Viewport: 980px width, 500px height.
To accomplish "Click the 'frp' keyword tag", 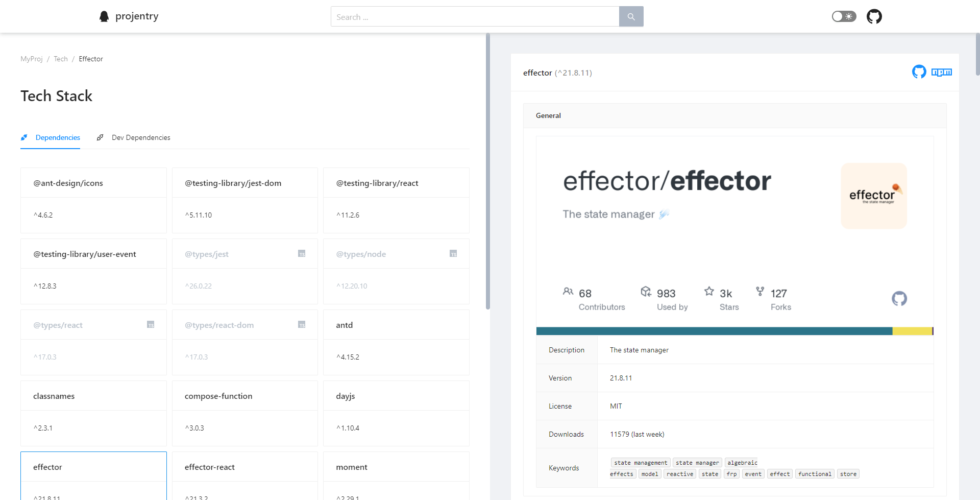I will click(x=731, y=474).
